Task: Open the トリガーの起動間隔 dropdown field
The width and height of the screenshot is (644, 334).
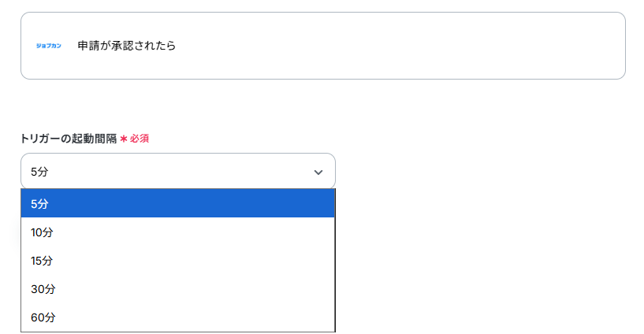Action: click(x=178, y=171)
